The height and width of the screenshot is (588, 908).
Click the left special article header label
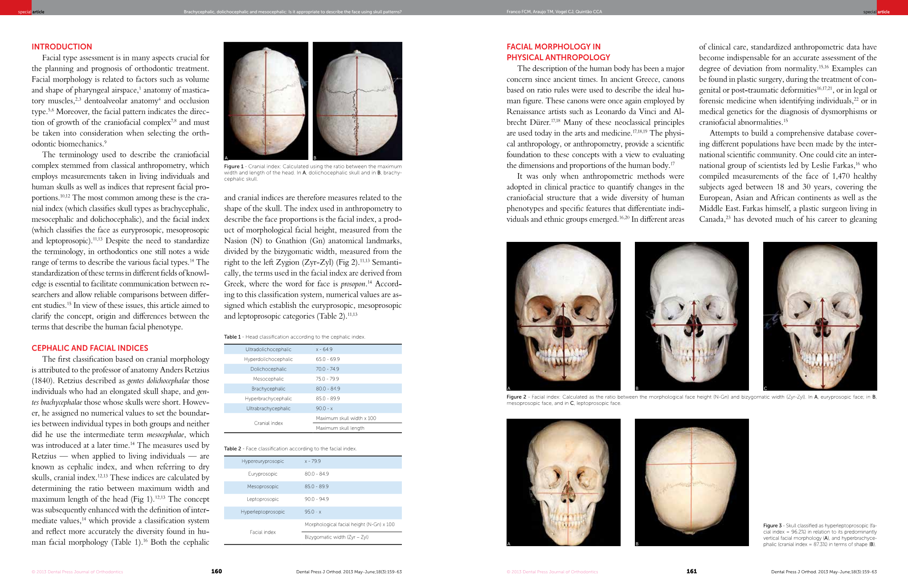pos(31,12)
